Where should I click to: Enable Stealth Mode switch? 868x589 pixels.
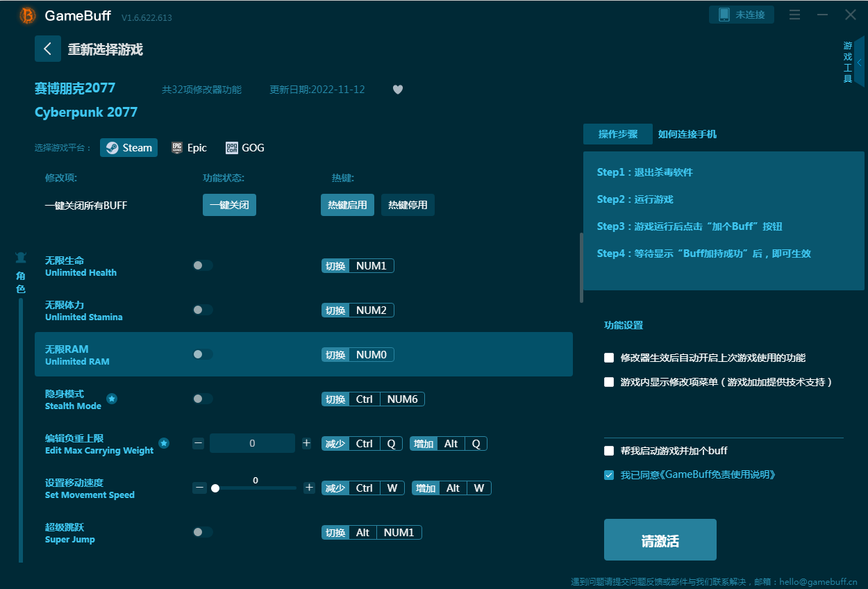point(203,399)
